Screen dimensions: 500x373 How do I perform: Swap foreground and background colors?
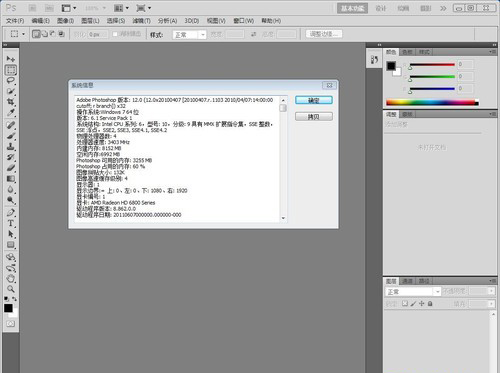14,299
